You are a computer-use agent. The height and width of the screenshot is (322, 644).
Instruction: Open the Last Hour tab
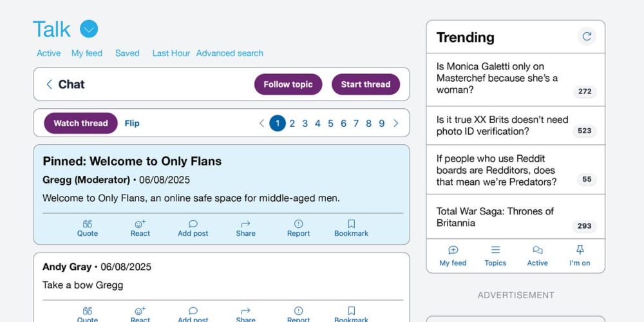[171, 53]
